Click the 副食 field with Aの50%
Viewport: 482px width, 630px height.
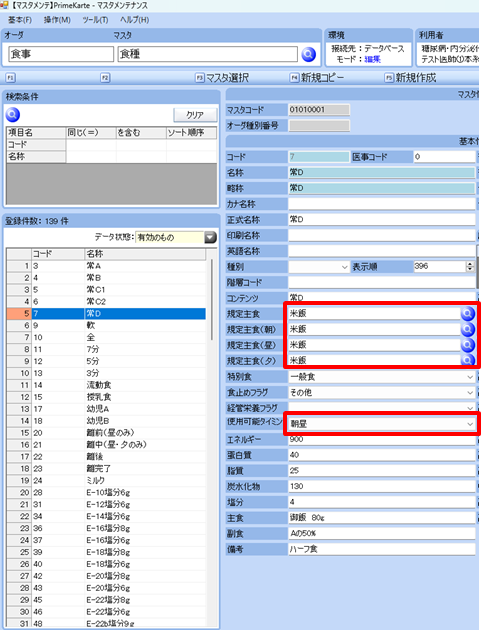point(382,534)
